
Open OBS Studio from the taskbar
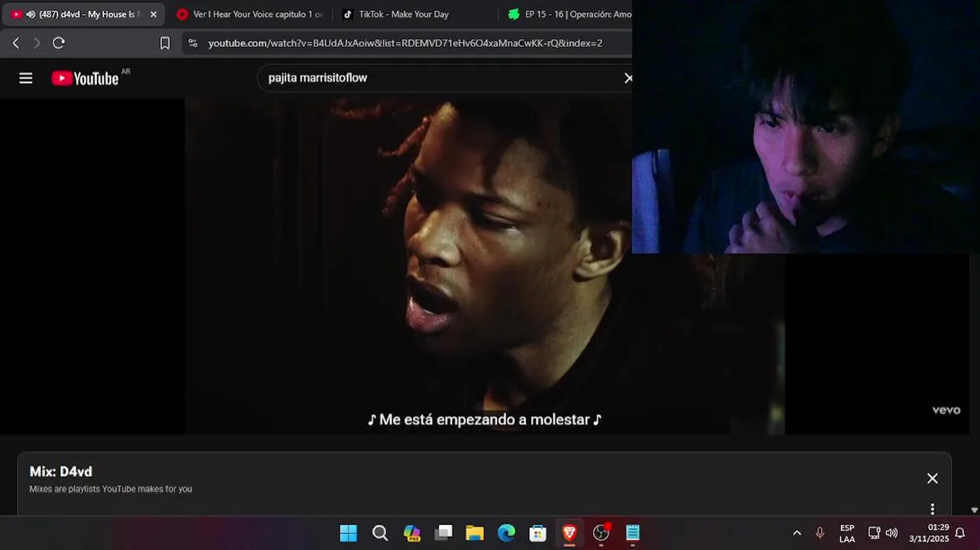point(601,533)
